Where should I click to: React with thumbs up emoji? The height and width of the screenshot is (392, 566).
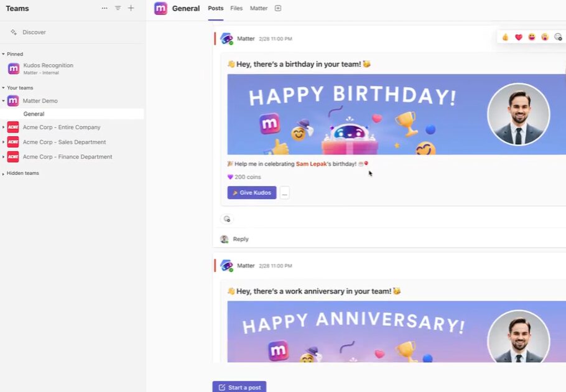[x=505, y=37]
